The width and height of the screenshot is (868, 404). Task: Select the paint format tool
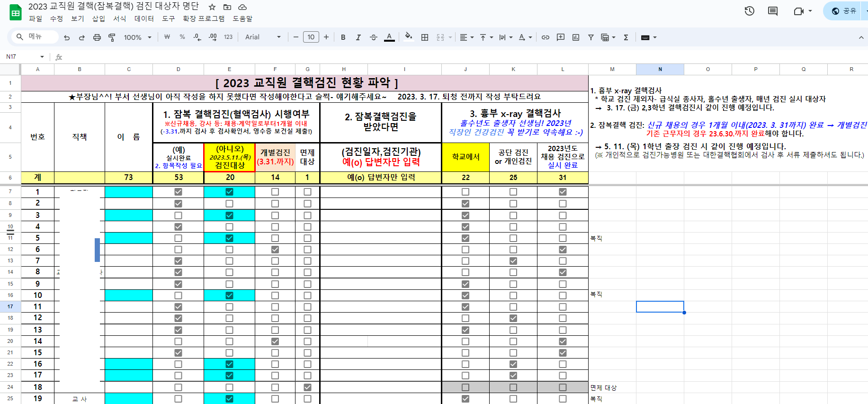point(112,37)
